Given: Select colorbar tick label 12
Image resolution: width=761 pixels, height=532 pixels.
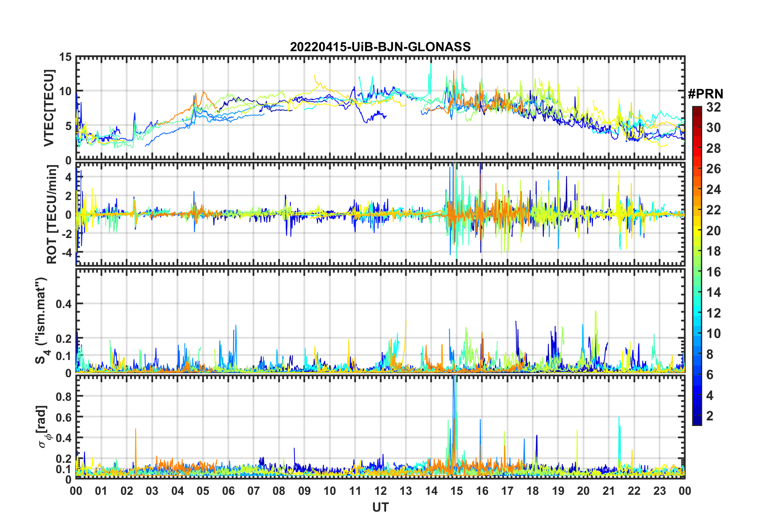Looking at the screenshot, I should coord(713,313).
